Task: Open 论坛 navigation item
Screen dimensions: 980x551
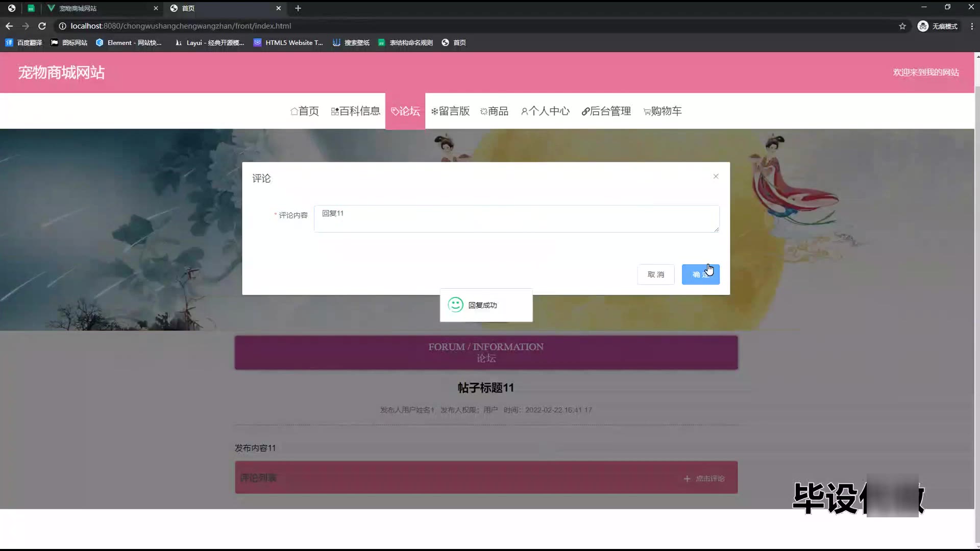Action: [x=405, y=111]
